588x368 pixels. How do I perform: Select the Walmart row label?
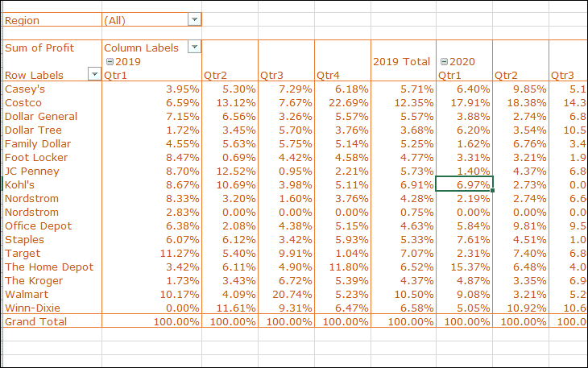point(52,294)
